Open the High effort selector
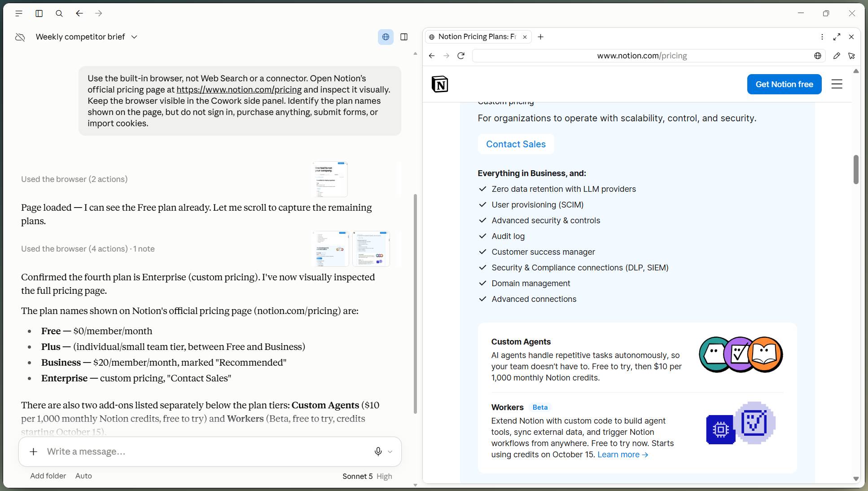Image resolution: width=868 pixels, height=491 pixels. tap(384, 476)
